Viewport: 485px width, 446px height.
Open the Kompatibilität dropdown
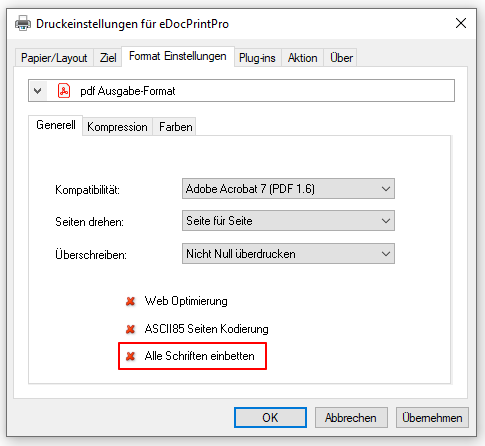pos(288,189)
